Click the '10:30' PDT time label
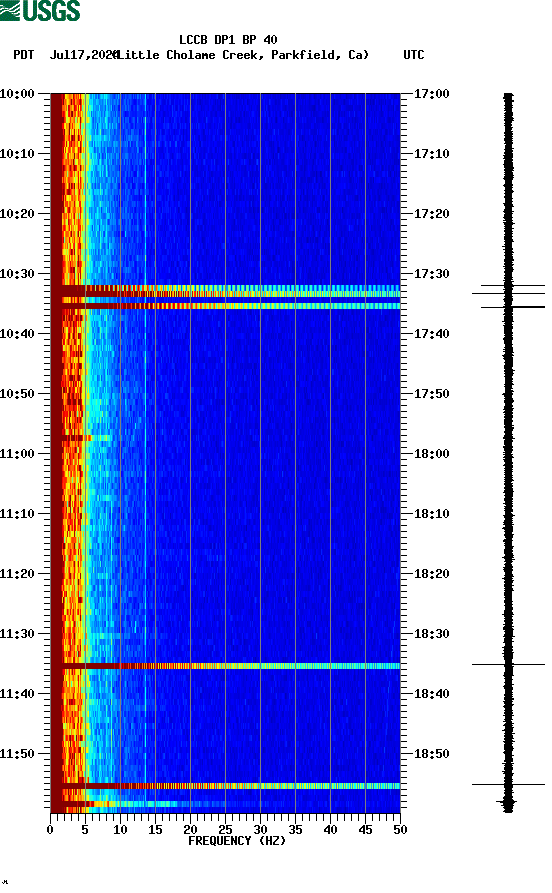This screenshot has width=552, height=893. point(17,273)
